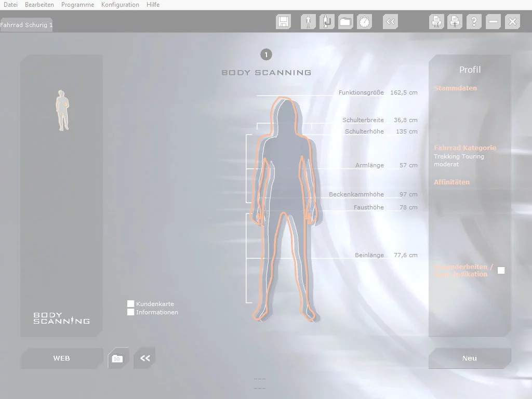Click the folder icon with fast-forward arrows

[117, 358]
